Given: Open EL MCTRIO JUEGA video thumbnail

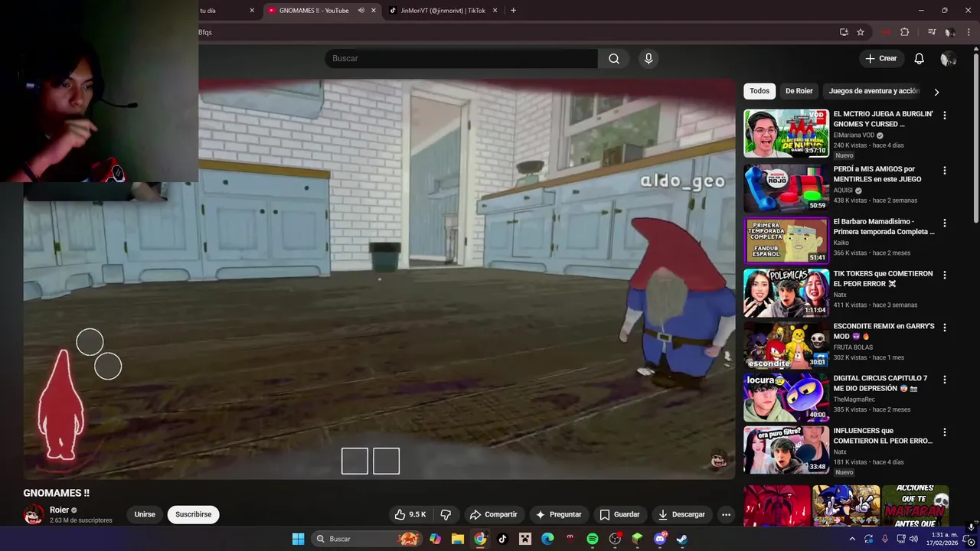Looking at the screenshot, I should [786, 133].
